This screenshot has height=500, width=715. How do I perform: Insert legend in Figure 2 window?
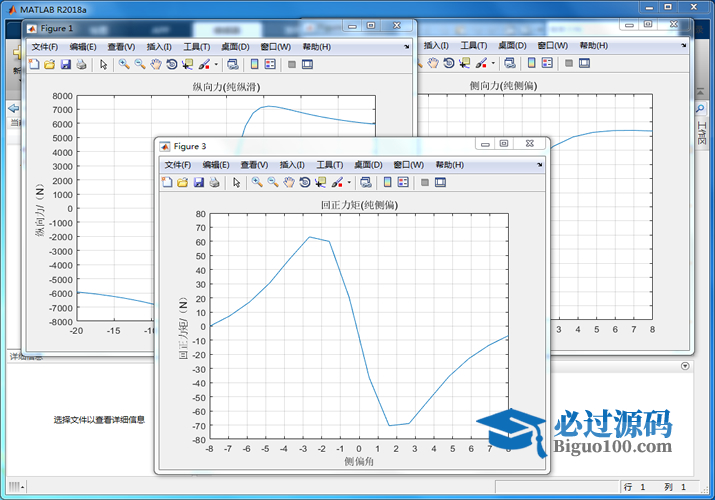pyautogui.click(x=547, y=63)
